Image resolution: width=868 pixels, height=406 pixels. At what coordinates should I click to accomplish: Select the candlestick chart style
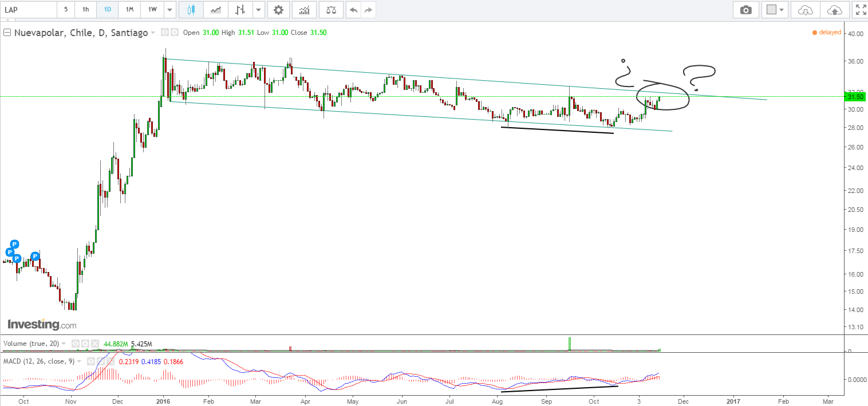pyautogui.click(x=191, y=10)
